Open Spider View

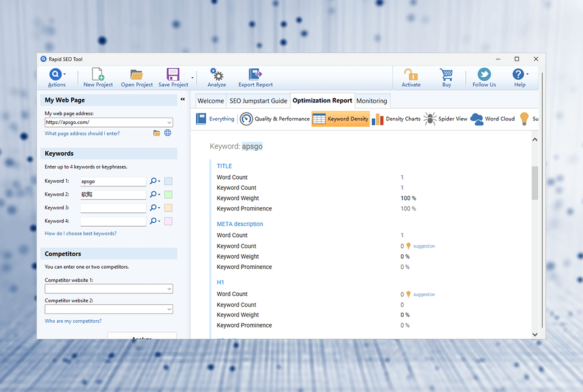[446, 119]
